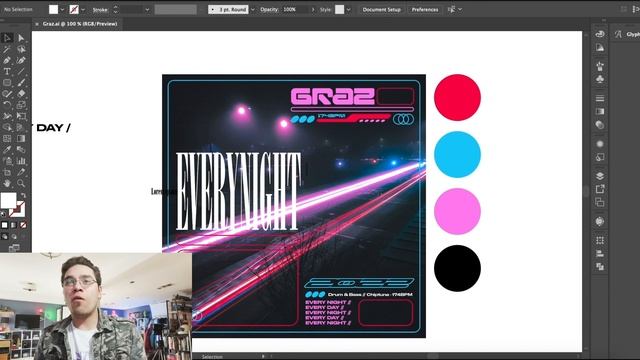
Task: Select the Type tool
Action: tap(7, 71)
